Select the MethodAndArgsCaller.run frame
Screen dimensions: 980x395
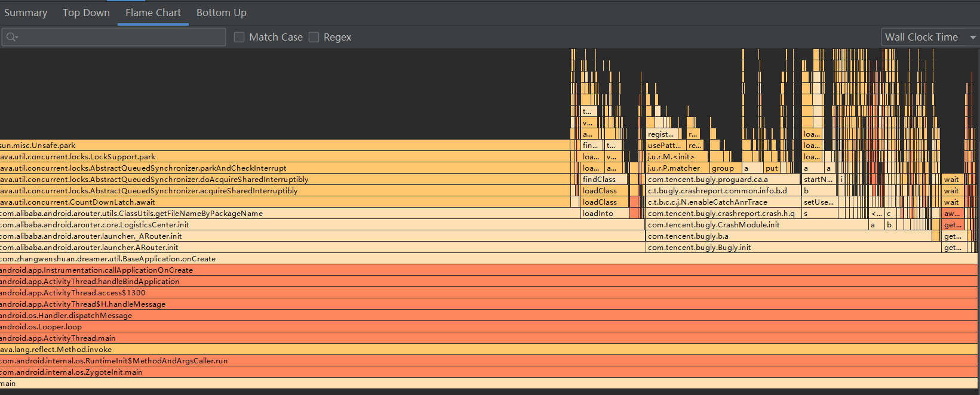[489, 361]
